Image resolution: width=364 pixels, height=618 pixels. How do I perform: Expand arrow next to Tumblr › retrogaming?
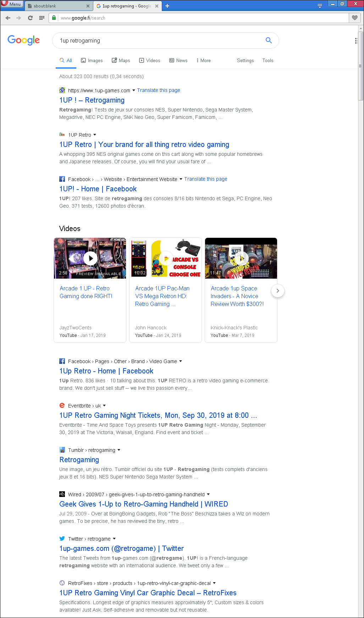pyautogui.click(x=119, y=450)
